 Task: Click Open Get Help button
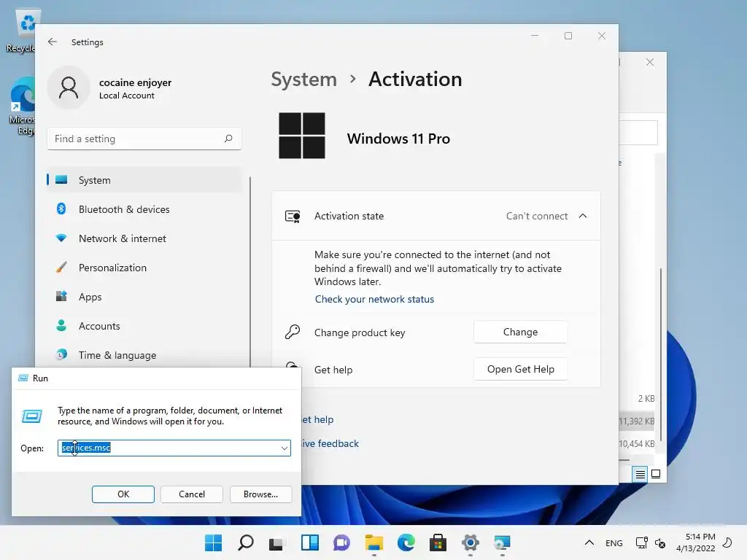[520, 369]
